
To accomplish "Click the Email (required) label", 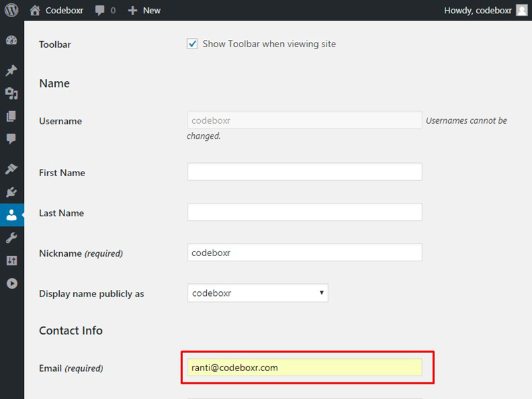I will [x=71, y=368].
